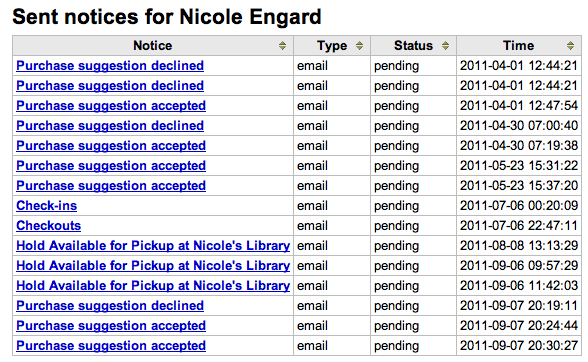Sort by Status using sort arrows
The width and height of the screenshot is (588, 362).
445,46
